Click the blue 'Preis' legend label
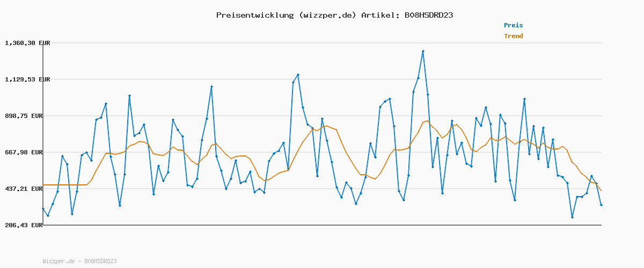 click(513, 25)
